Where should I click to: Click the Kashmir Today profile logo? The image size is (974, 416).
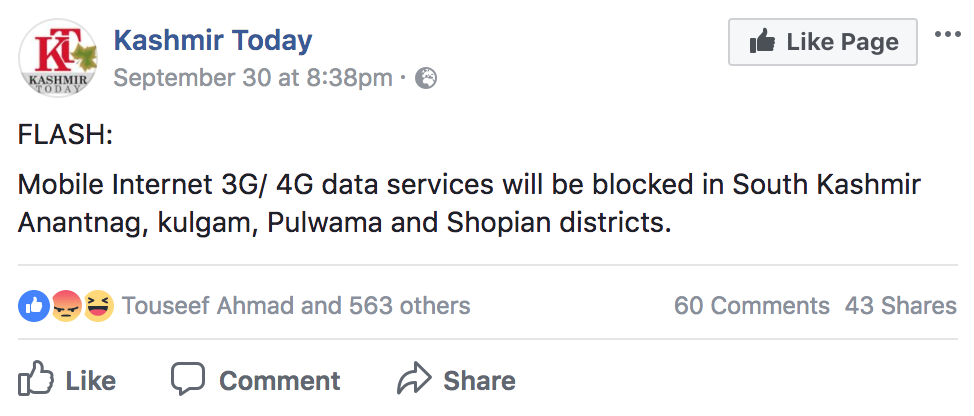point(58,58)
